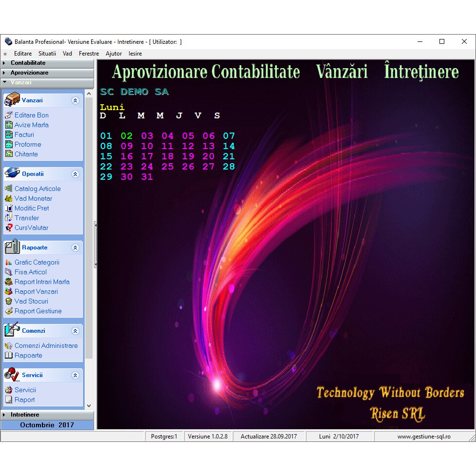
Task: Select day 16 in the calendar
Action: (x=127, y=156)
